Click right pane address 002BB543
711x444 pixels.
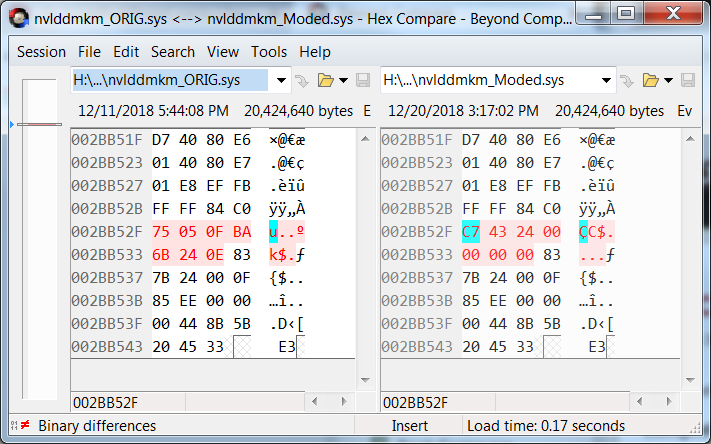[417, 347]
